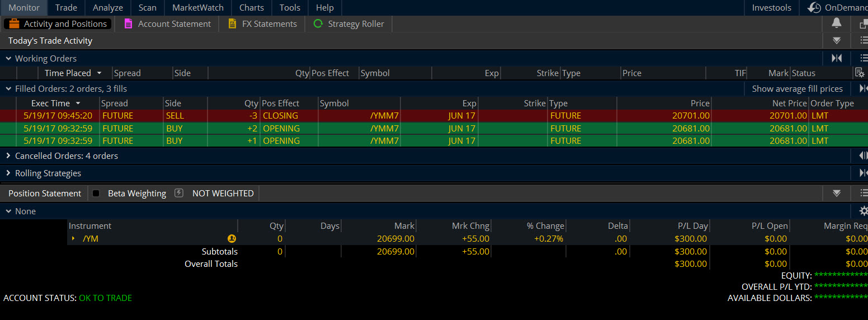The width and height of the screenshot is (868, 320).
Task: Sort Working Orders by TIF column
Action: tap(740, 73)
